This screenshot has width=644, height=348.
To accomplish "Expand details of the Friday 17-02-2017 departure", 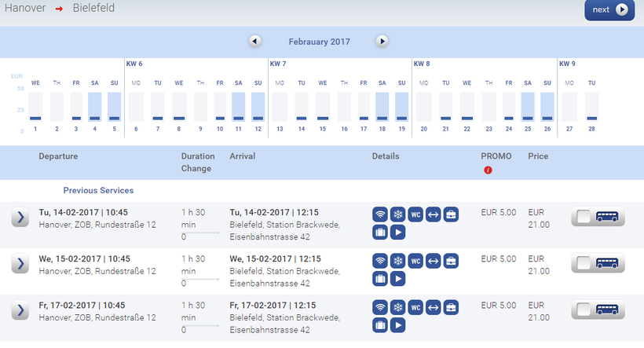I will [x=20, y=310].
